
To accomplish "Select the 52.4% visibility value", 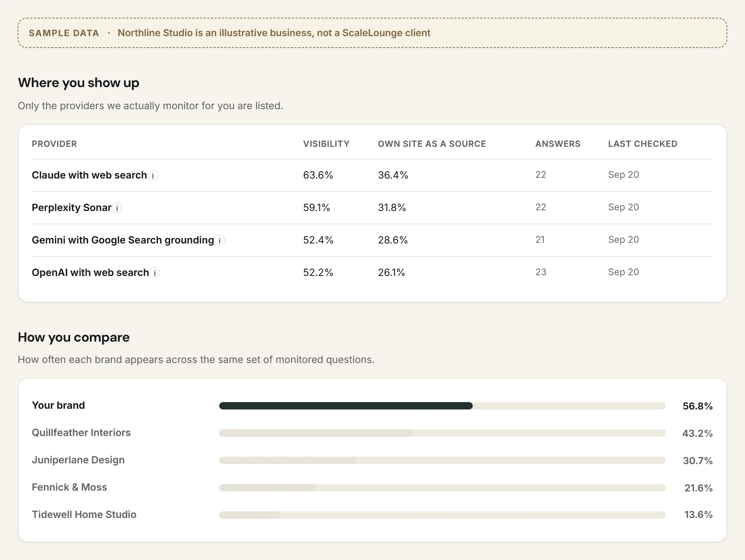I will tap(318, 240).
